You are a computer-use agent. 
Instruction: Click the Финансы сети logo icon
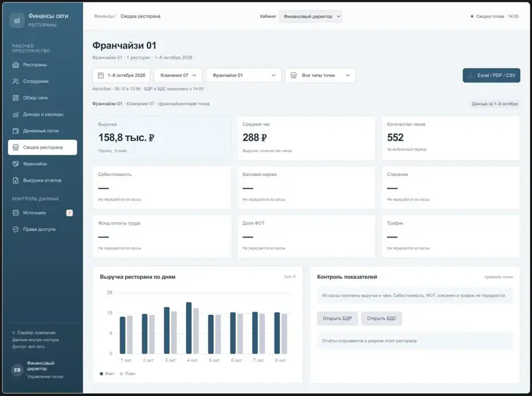pyautogui.click(x=16, y=20)
